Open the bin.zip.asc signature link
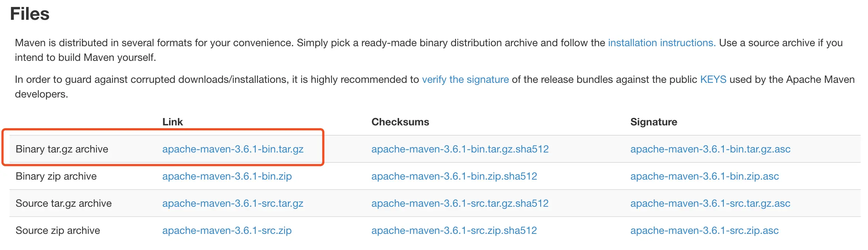This screenshot has height=250, width=868. coord(704,176)
